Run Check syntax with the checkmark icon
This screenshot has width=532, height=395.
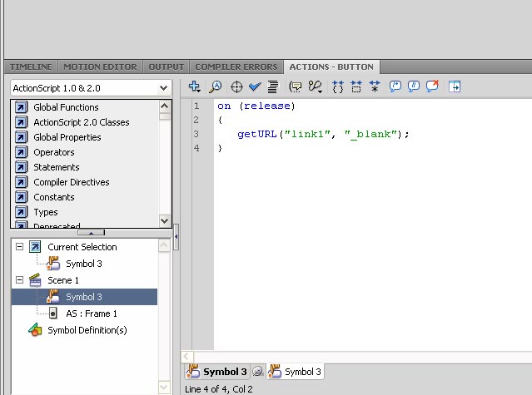[x=255, y=86]
